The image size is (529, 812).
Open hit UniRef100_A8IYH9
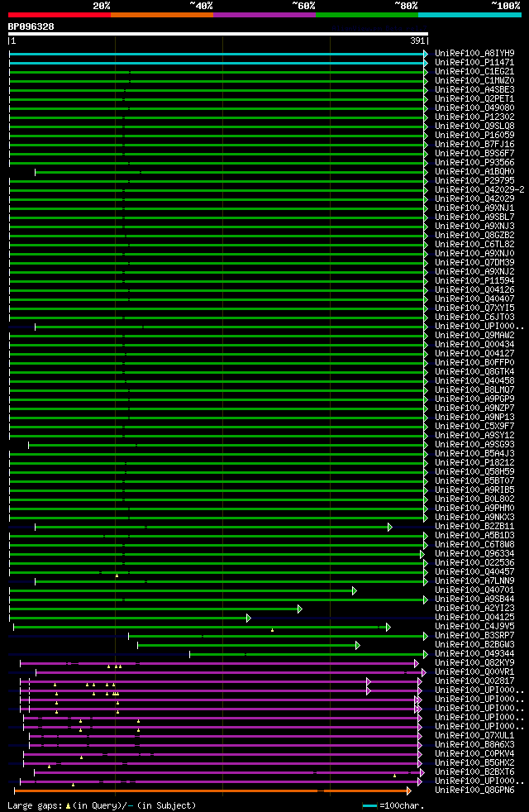tap(474, 54)
